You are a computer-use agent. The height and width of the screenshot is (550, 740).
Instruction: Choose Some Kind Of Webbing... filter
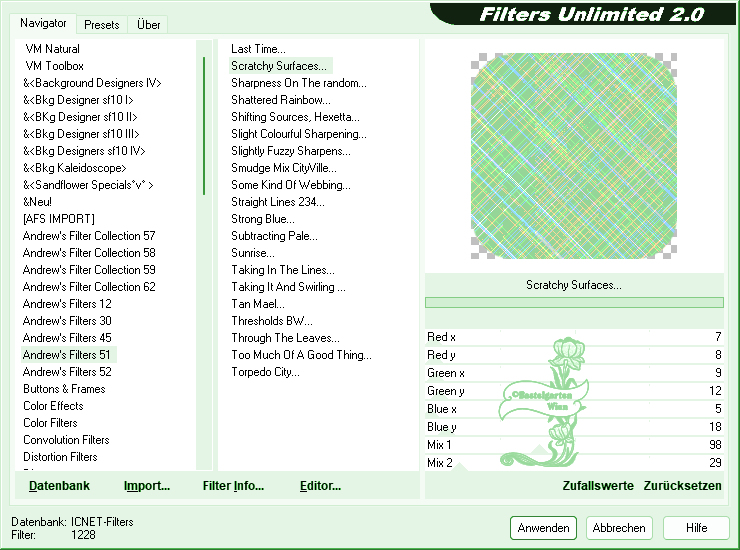(291, 185)
